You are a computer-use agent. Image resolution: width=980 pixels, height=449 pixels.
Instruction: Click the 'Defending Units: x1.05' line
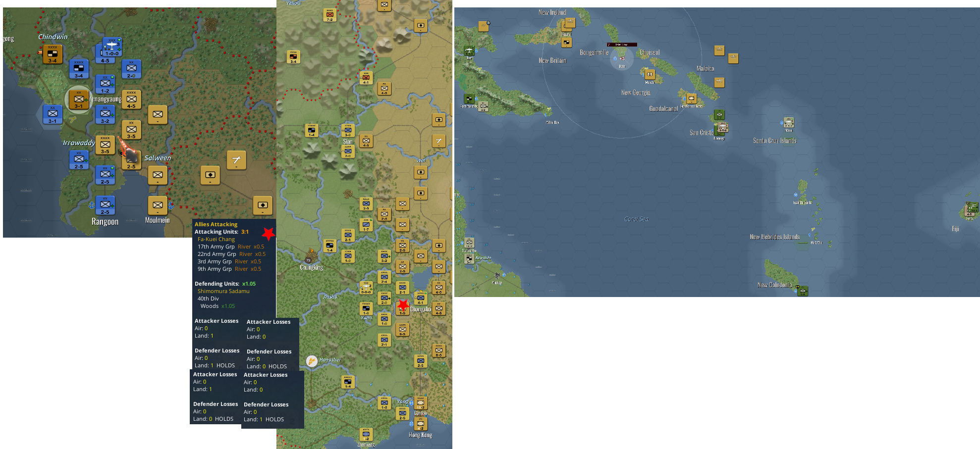pyautogui.click(x=225, y=284)
